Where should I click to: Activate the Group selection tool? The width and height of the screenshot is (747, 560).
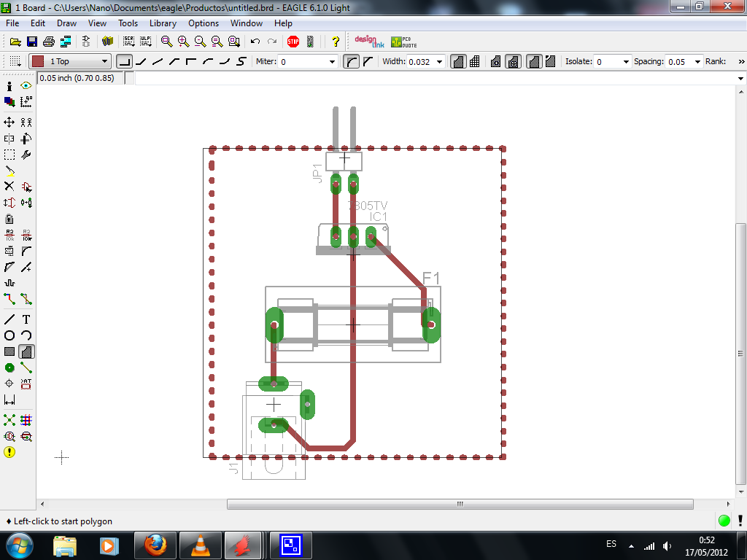(x=9, y=155)
